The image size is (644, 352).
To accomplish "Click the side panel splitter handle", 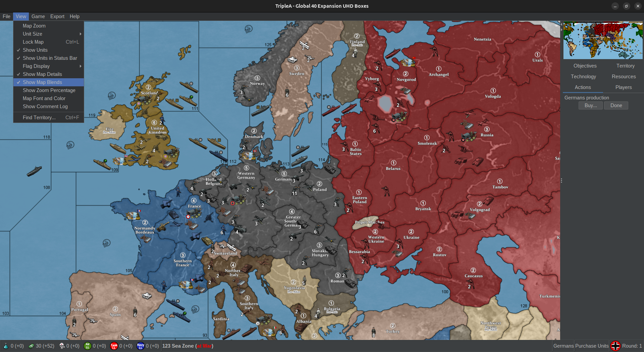I will 561,181.
